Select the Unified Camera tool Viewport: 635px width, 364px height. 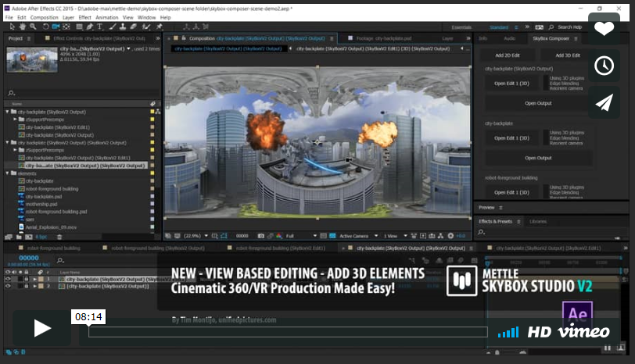pyautogui.click(x=56, y=27)
